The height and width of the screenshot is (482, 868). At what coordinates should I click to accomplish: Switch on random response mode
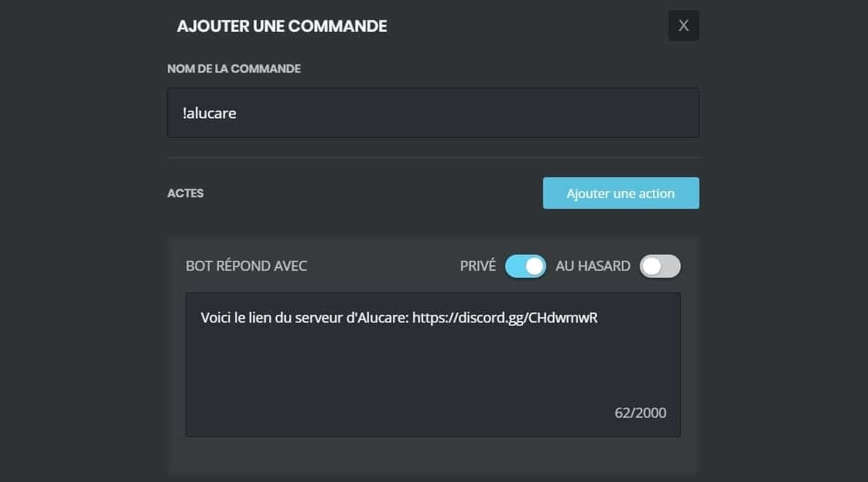(660, 265)
